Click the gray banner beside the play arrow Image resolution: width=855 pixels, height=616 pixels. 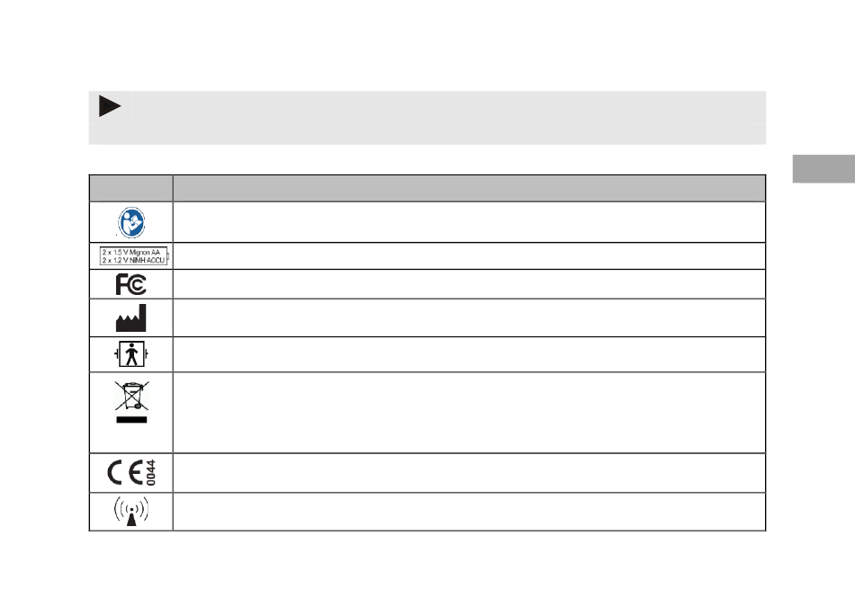(x=449, y=107)
